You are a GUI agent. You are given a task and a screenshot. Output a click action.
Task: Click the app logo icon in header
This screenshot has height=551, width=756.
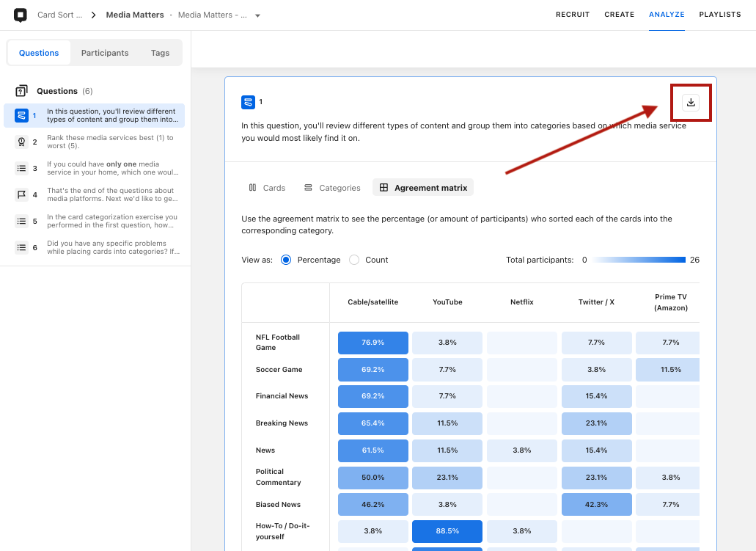click(x=21, y=15)
